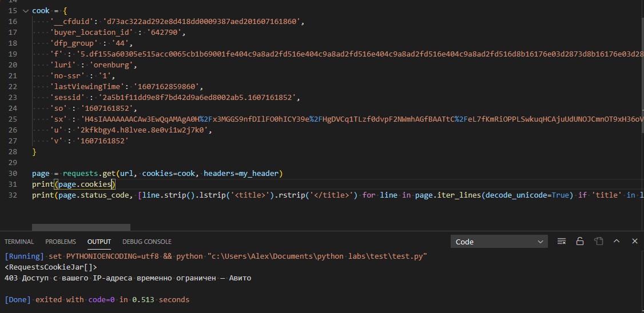Click line number 32 in the gutter
This screenshot has height=313, width=644.
pos(13,195)
